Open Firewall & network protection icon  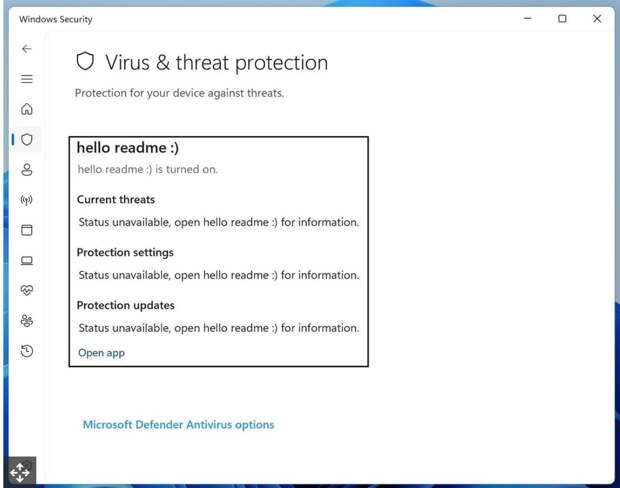click(26, 200)
